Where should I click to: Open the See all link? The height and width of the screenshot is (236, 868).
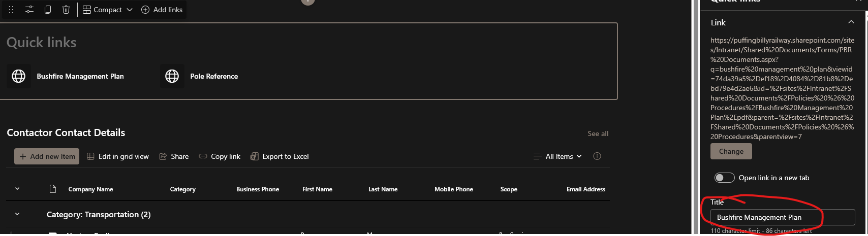tap(598, 133)
